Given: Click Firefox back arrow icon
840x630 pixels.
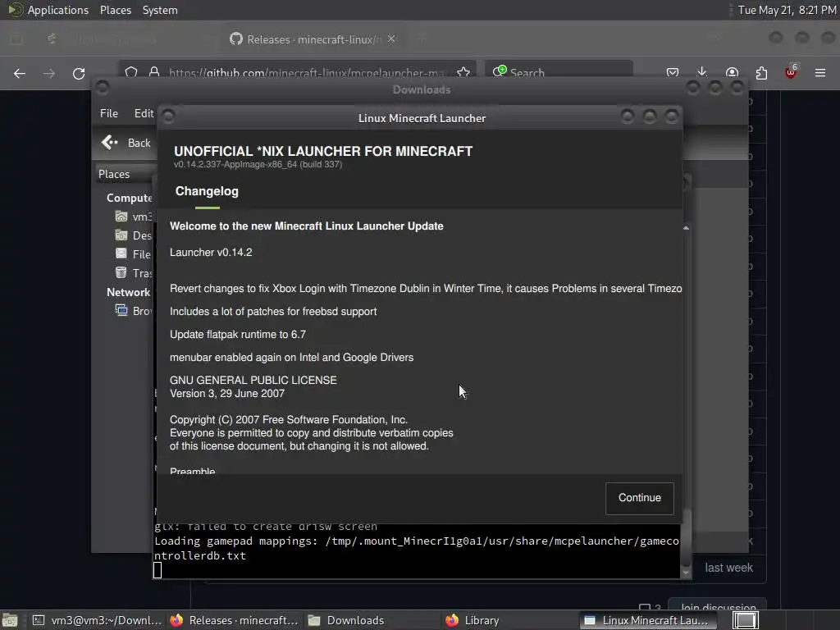Looking at the screenshot, I should click(20, 73).
